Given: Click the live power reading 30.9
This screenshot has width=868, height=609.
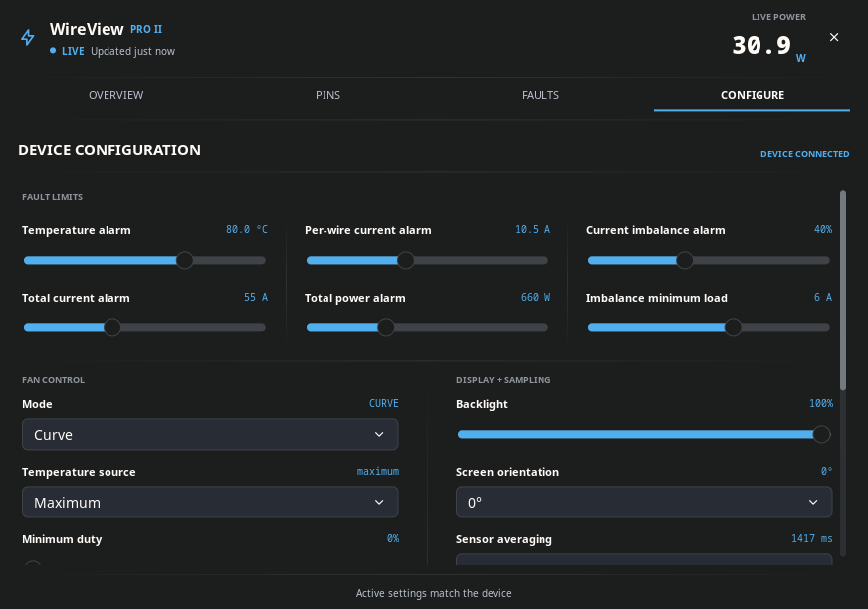Looking at the screenshot, I should tap(761, 45).
